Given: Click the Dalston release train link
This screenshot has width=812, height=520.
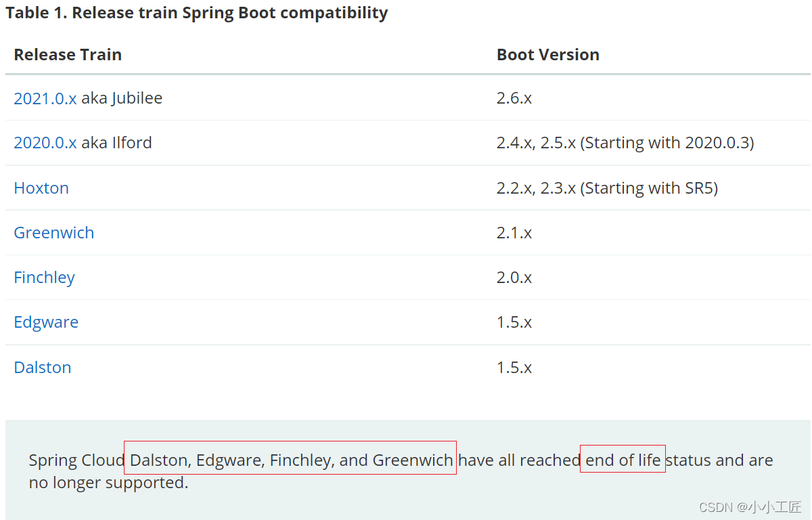Looking at the screenshot, I should coord(43,368).
